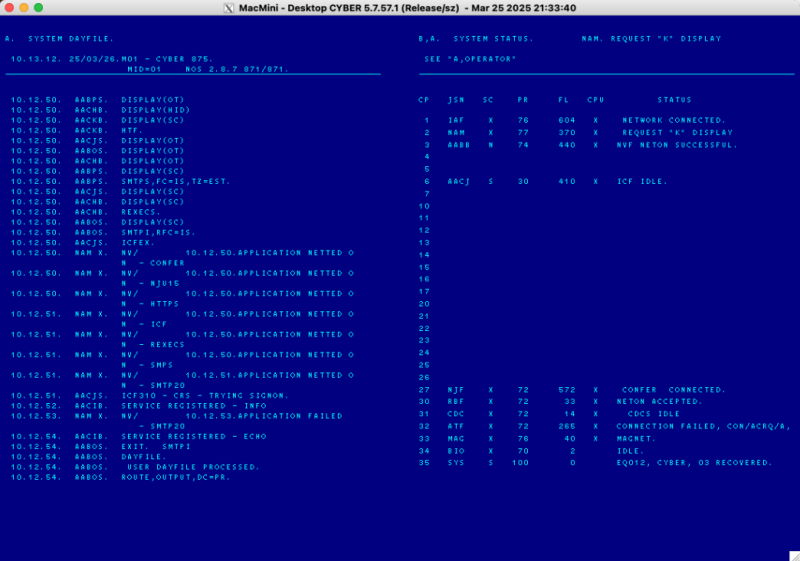The image size is (800, 561).
Task: Click 'NETWORK CONNECTED.' status
Action: click(673, 120)
